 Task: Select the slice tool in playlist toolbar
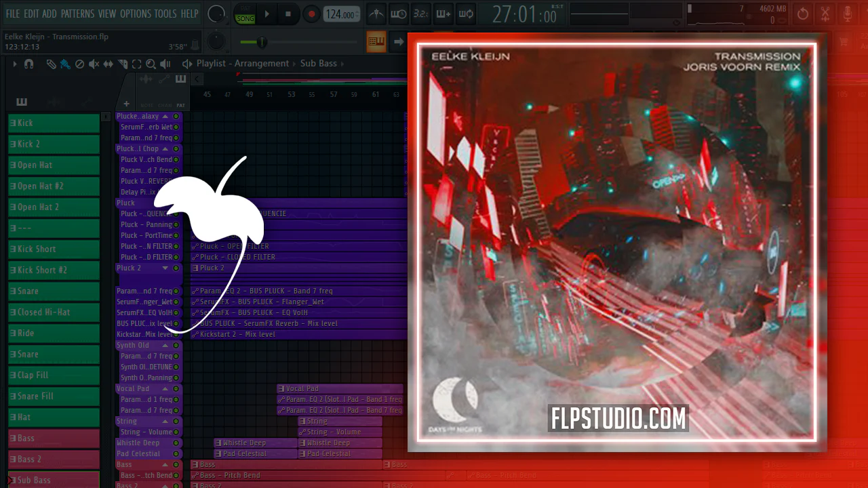pos(123,64)
